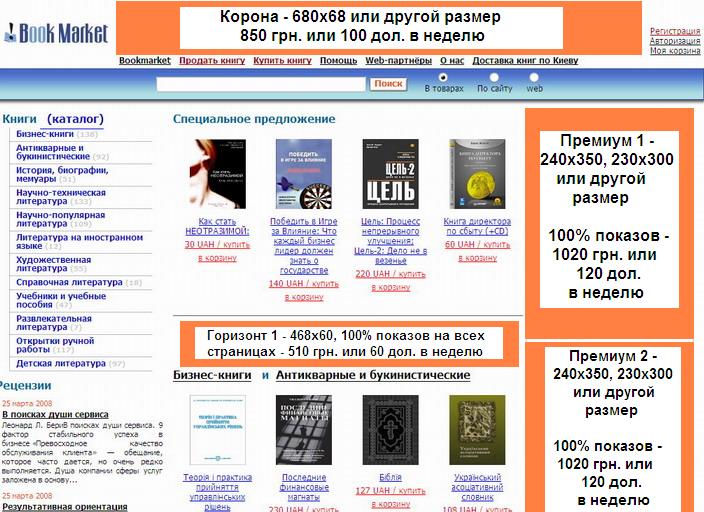Open 'Победить в Игре за Влияние' title link
This screenshot has width=704, height=512.
click(304, 246)
